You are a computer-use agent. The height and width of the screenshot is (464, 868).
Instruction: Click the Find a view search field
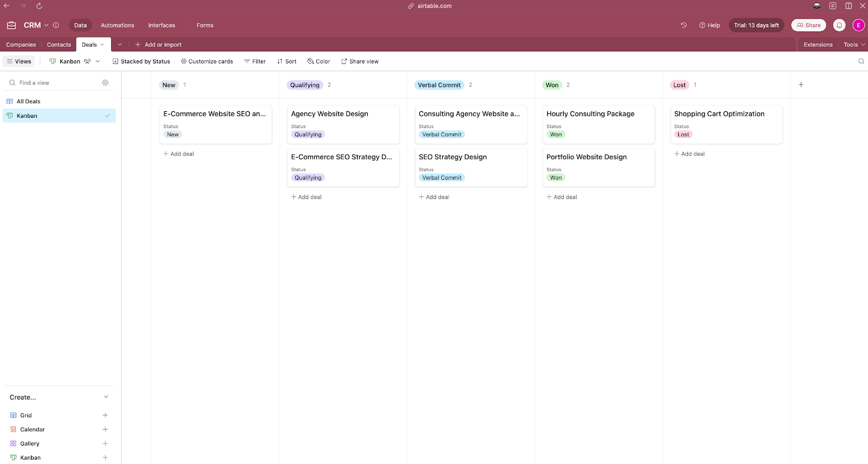pyautogui.click(x=54, y=82)
